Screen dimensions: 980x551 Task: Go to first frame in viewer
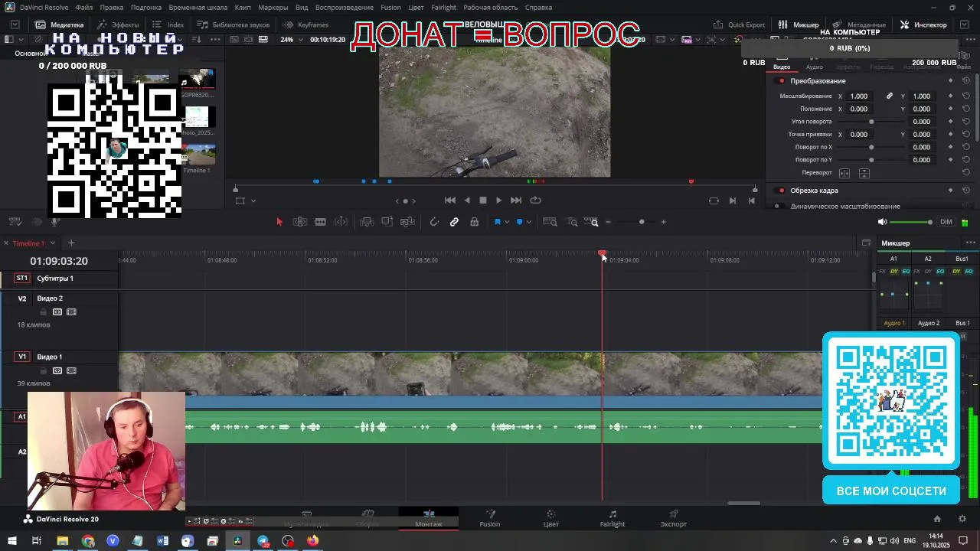pos(450,201)
